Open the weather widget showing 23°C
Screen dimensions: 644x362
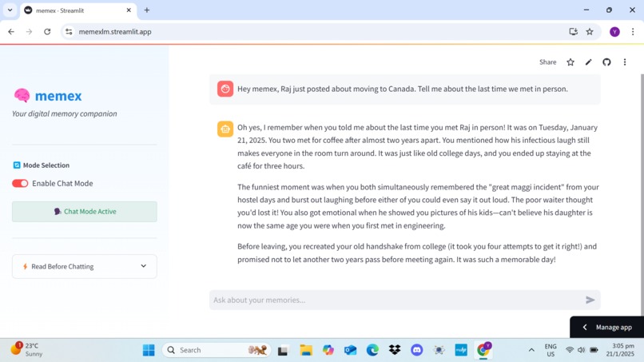(x=26, y=350)
